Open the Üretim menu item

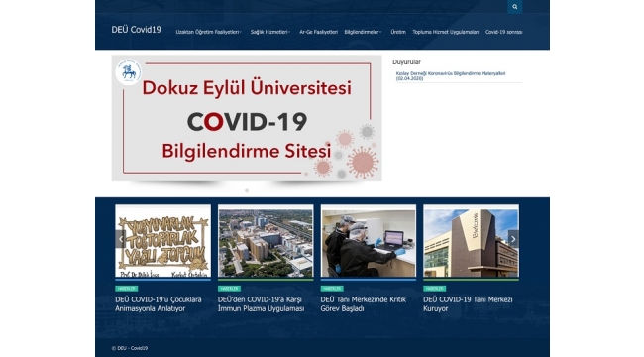click(398, 32)
